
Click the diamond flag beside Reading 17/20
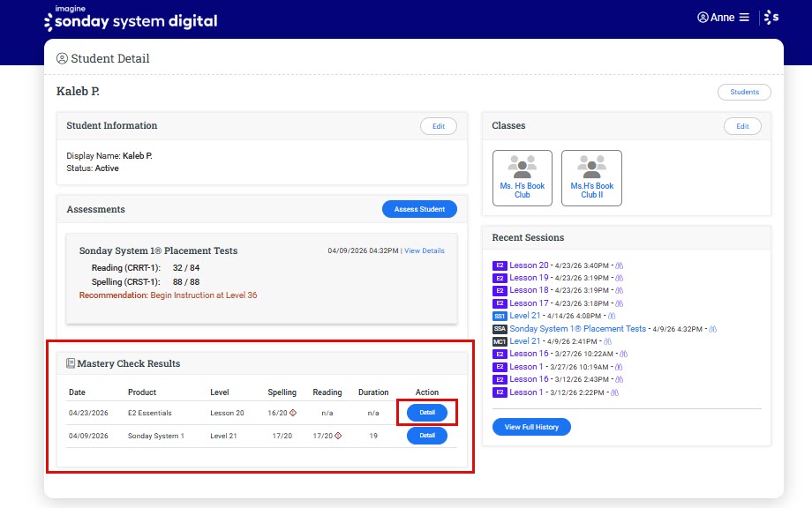tap(338, 436)
